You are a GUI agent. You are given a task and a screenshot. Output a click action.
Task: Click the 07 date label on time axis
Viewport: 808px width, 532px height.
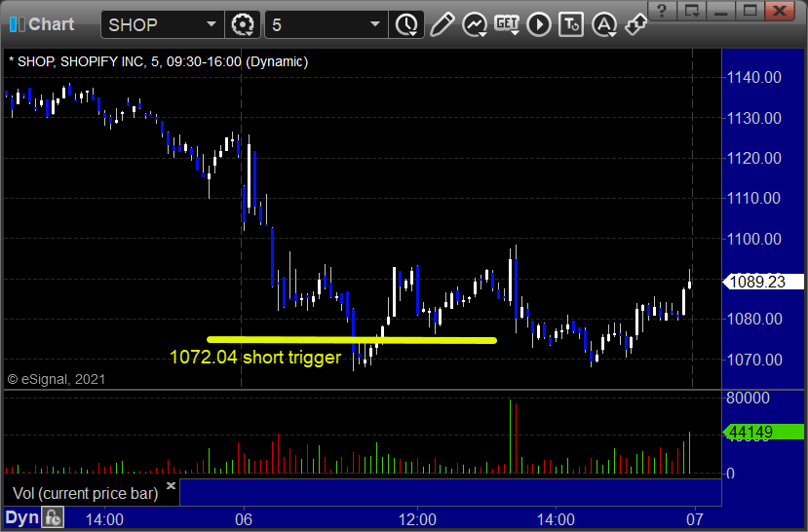coord(694,519)
